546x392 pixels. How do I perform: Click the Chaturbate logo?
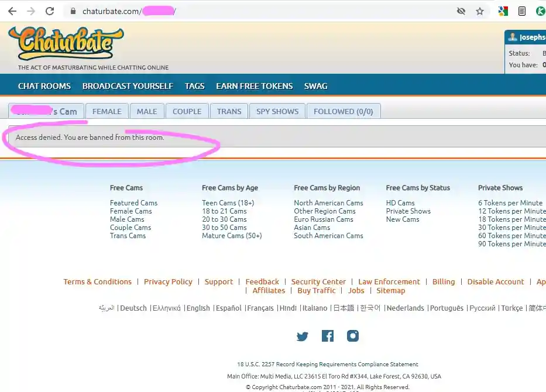pyautogui.click(x=66, y=43)
